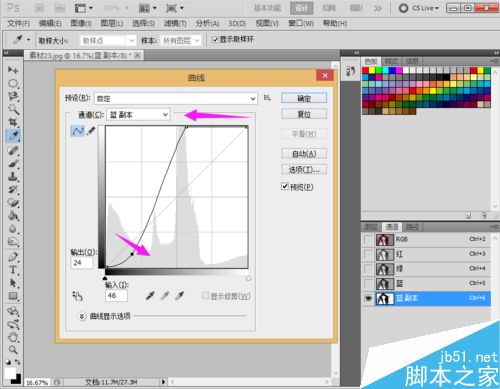Open the 通道 channel dropdown
This screenshot has width=500, height=389.
click(138, 115)
